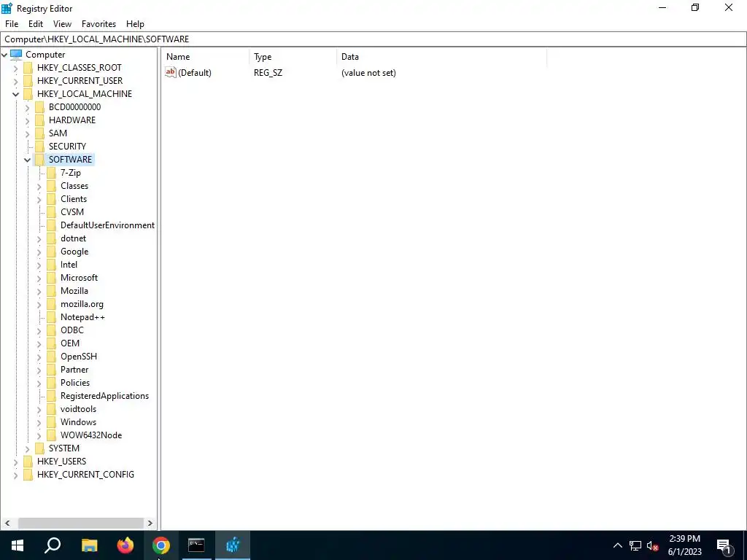747x560 pixels.
Task: Click the Registry Editor title bar icon
Action: (x=7, y=8)
